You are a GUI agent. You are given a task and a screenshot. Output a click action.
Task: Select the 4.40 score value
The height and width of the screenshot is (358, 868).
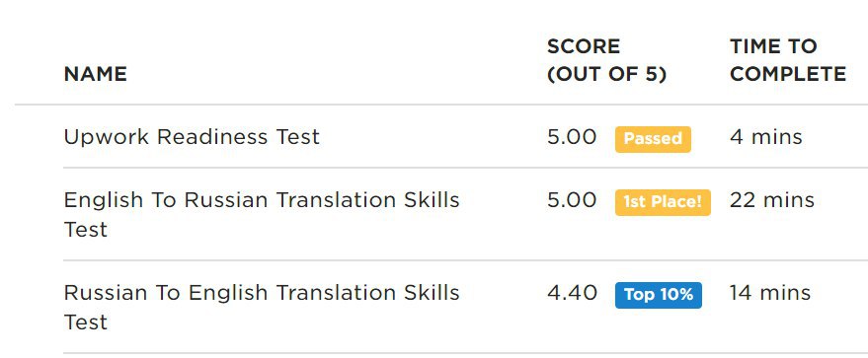[x=573, y=293]
